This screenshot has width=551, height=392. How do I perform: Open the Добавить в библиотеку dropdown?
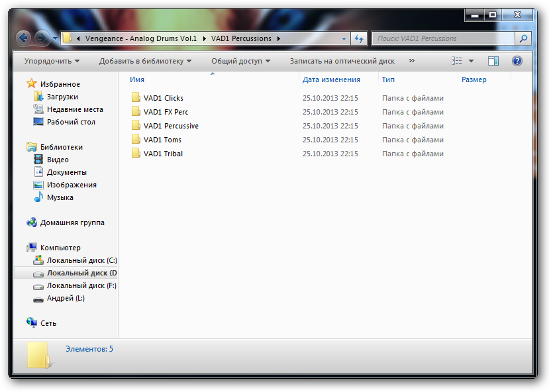pos(145,61)
